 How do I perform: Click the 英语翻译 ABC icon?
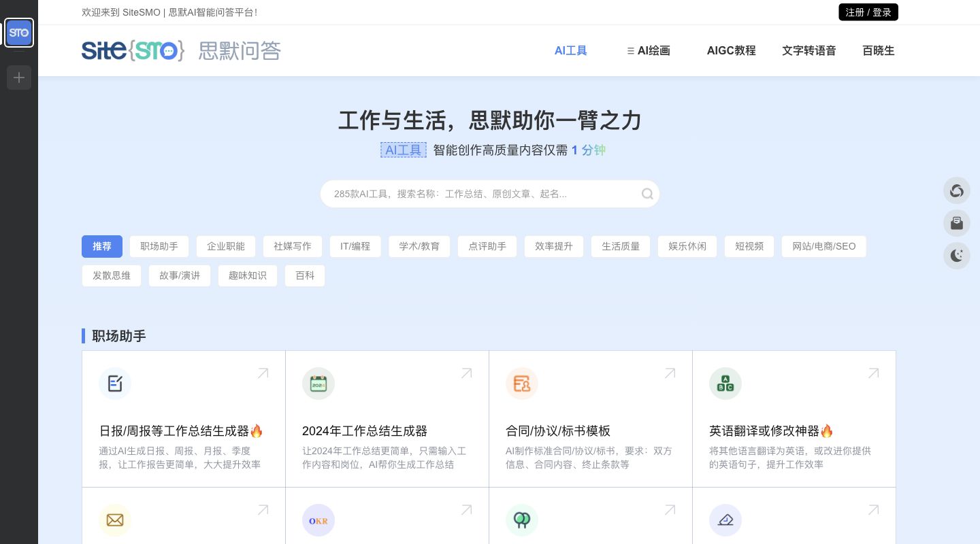725,384
